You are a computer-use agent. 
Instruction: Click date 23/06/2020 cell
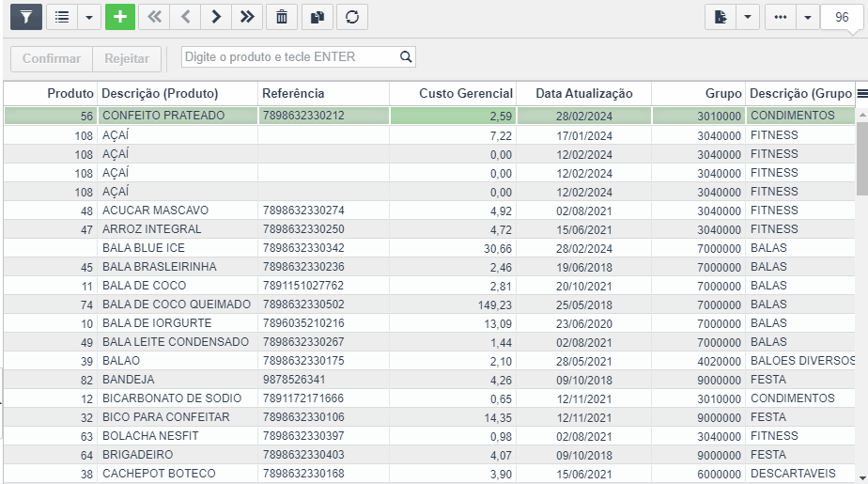click(584, 323)
